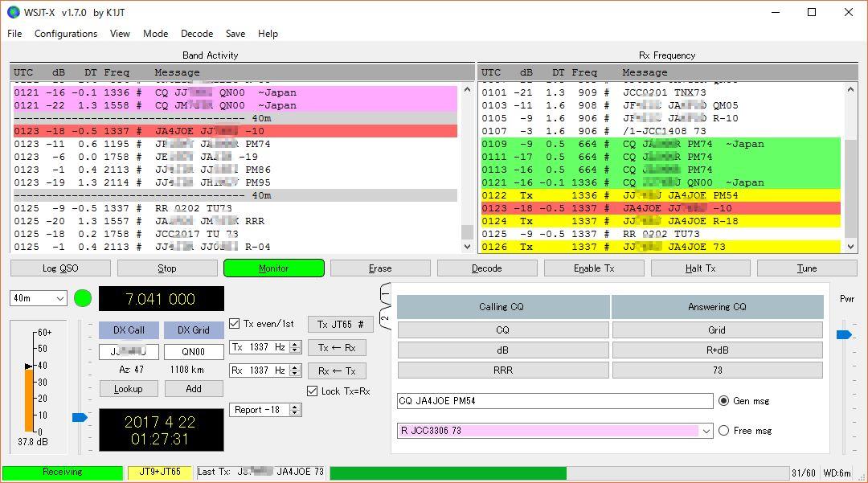Viewport: 868px width, 483px height.
Task: Click the audio level slider handle near the meter
Action: click(x=80, y=417)
